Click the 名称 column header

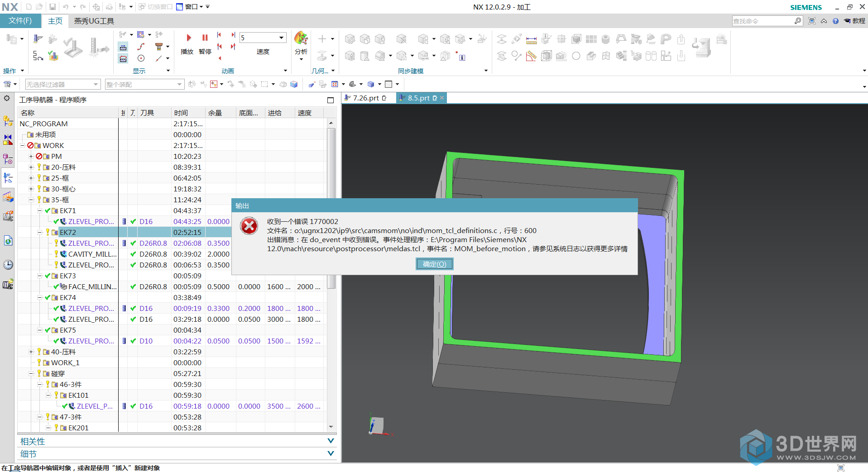68,113
